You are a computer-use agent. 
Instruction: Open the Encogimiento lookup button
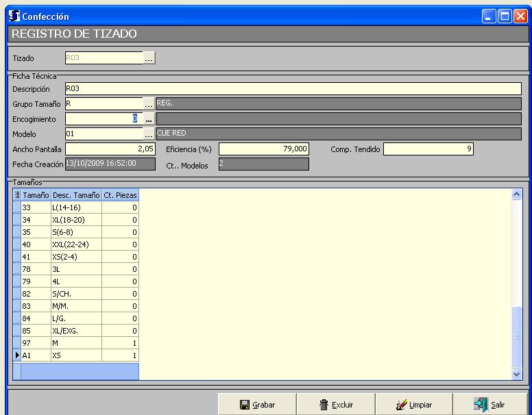149,119
